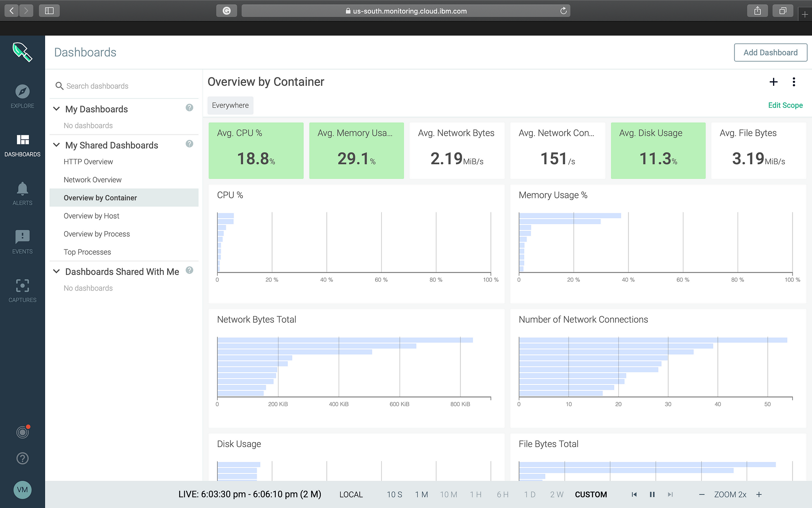Click the Edit Scope link

point(785,105)
